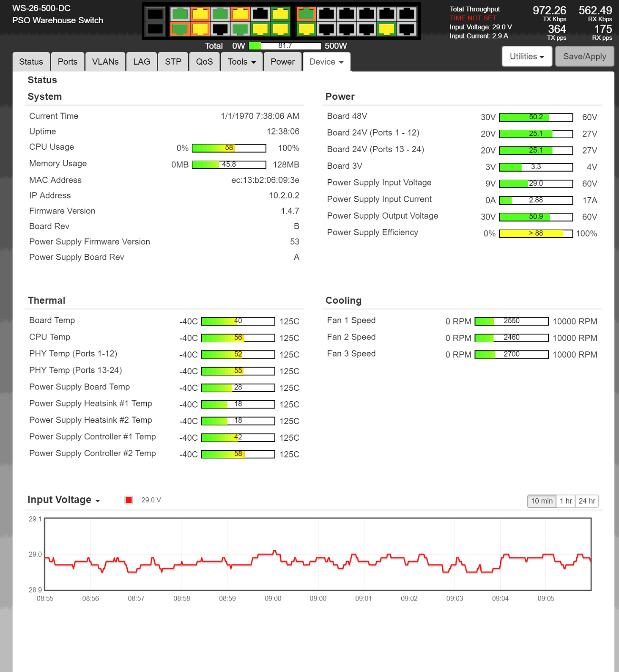Image resolution: width=619 pixels, height=672 pixels.
Task: Select the first top-row port in left block
Action: tap(180, 14)
